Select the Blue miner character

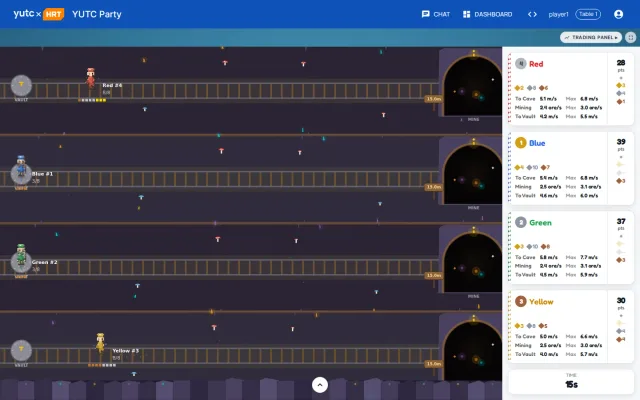21,166
